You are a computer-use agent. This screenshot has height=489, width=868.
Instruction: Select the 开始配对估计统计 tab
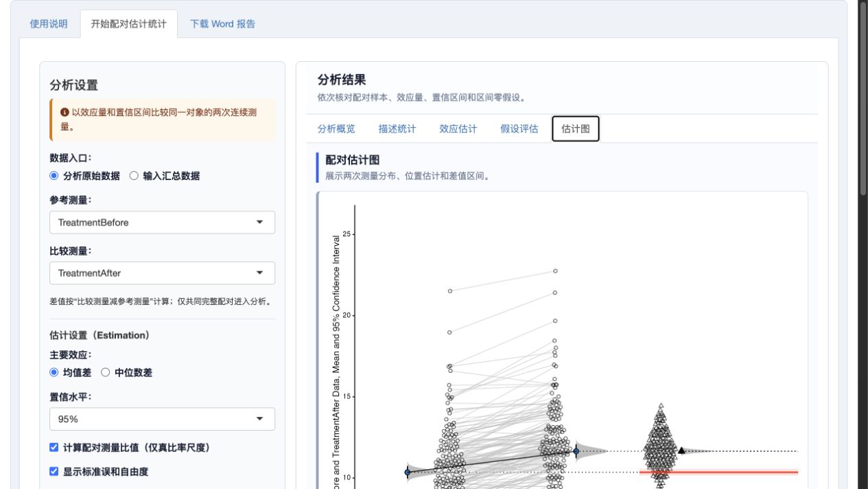tap(128, 24)
